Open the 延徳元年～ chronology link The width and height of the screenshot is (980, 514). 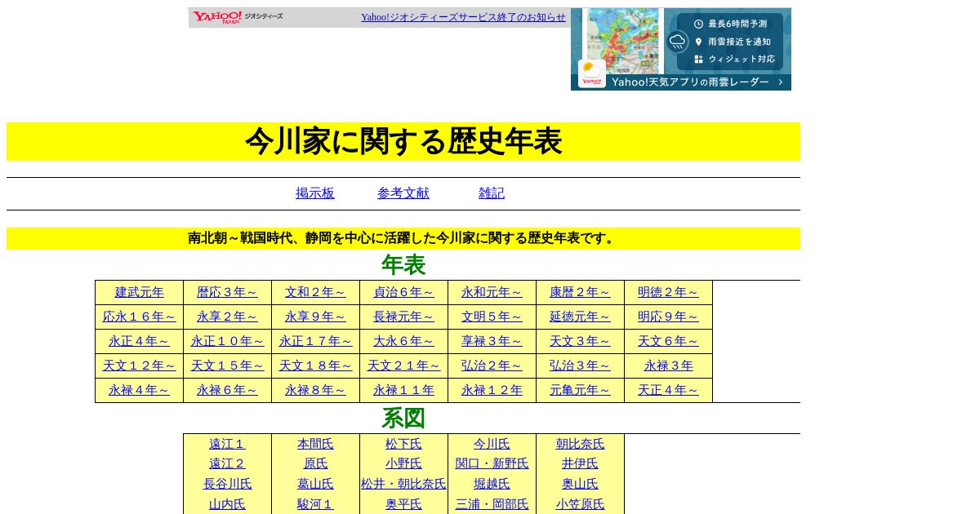(581, 317)
